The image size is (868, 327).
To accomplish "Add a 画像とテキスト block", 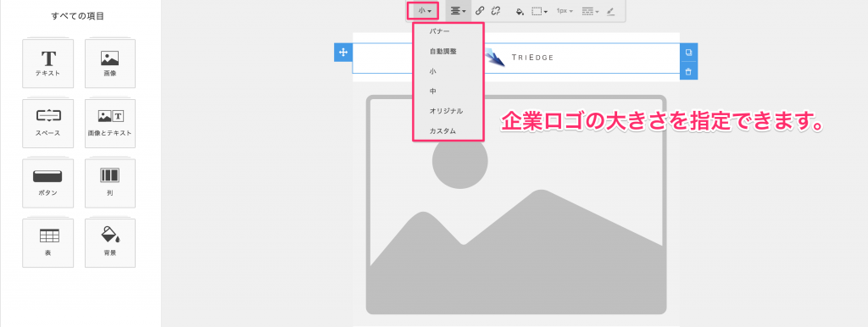I will tap(110, 124).
